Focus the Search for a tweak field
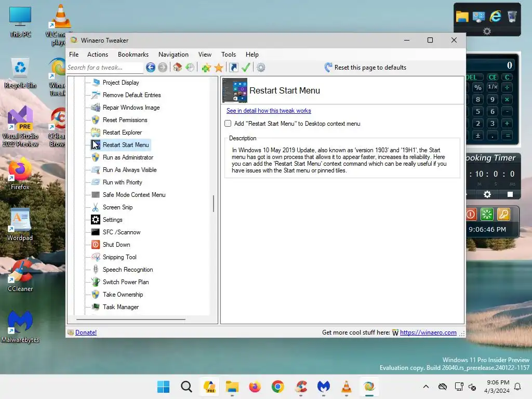532x399 pixels. point(104,68)
